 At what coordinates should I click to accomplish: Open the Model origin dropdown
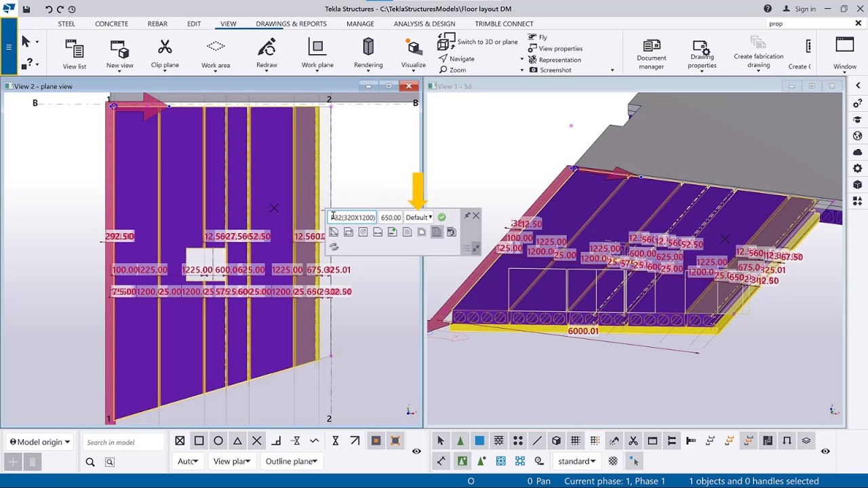pyautogui.click(x=39, y=442)
